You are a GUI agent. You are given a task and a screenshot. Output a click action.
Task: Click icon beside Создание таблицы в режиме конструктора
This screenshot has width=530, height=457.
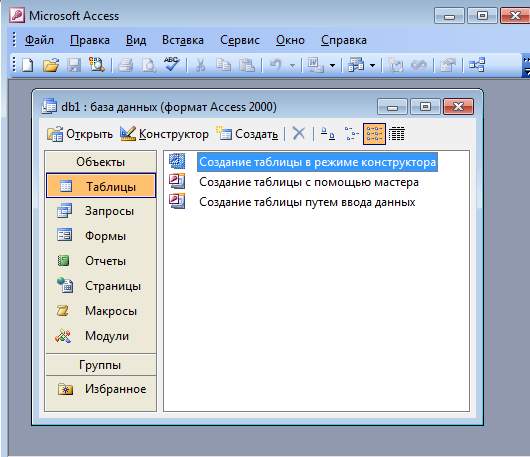tap(177, 161)
